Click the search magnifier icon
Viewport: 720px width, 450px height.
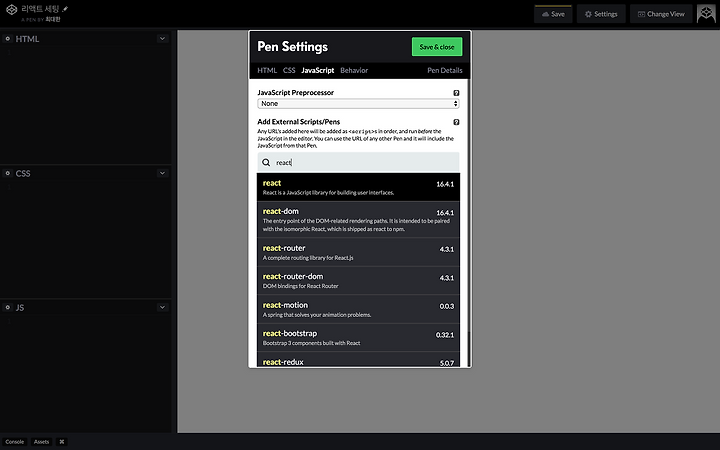pyautogui.click(x=266, y=163)
